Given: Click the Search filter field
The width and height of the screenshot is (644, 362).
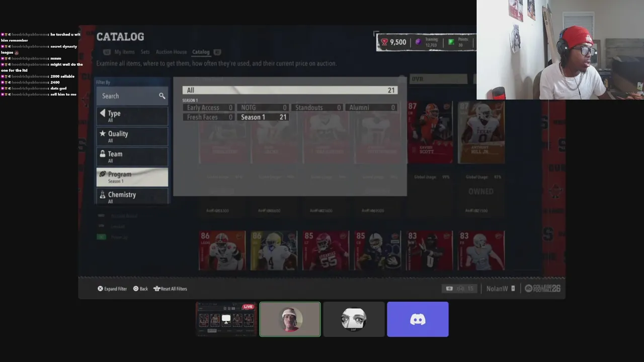Looking at the screenshot, I should pyautogui.click(x=132, y=96).
